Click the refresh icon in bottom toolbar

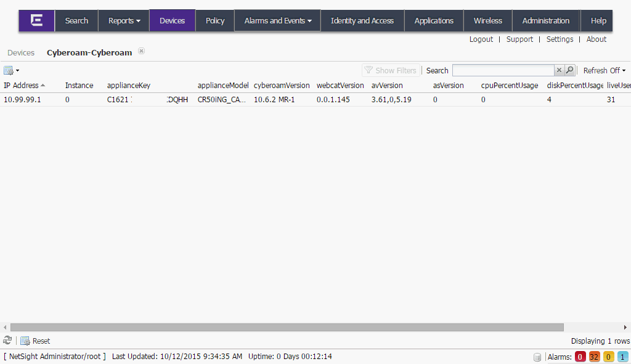[x=7, y=341]
